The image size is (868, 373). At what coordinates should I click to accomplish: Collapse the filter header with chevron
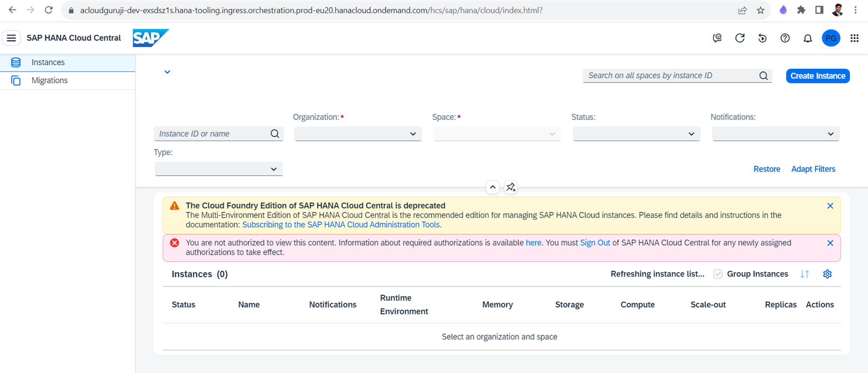click(493, 187)
